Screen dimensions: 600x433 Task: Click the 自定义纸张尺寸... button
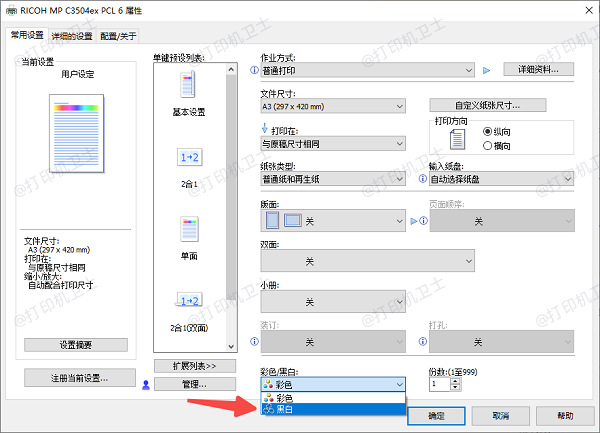[488, 105]
